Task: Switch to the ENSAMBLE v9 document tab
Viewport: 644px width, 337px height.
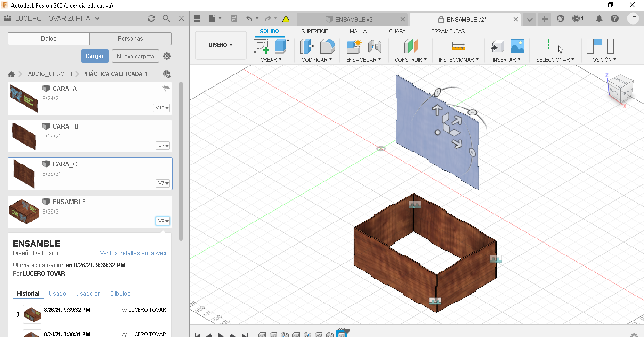Action: coord(353,19)
